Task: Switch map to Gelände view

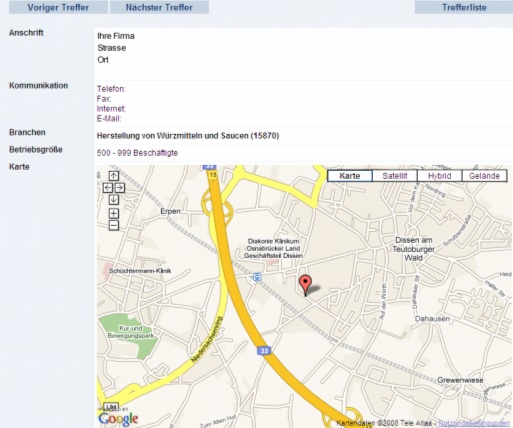Action: point(484,176)
